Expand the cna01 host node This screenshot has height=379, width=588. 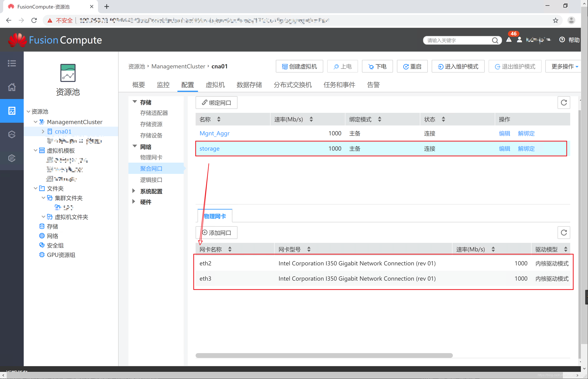tap(43, 131)
